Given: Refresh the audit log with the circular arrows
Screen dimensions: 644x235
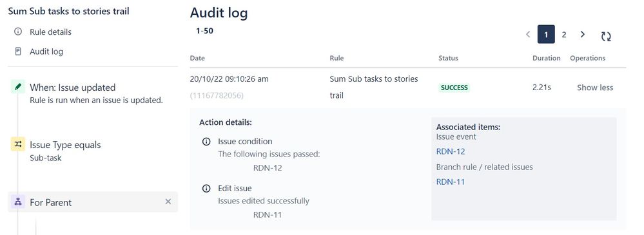Looking at the screenshot, I should [606, 36].
